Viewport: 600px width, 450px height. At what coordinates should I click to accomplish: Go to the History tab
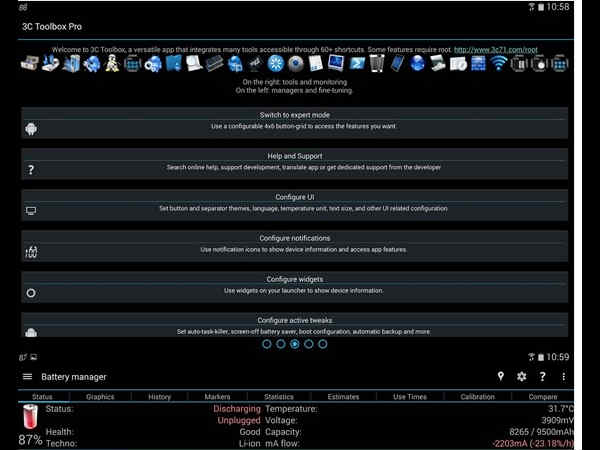point(159,397)
